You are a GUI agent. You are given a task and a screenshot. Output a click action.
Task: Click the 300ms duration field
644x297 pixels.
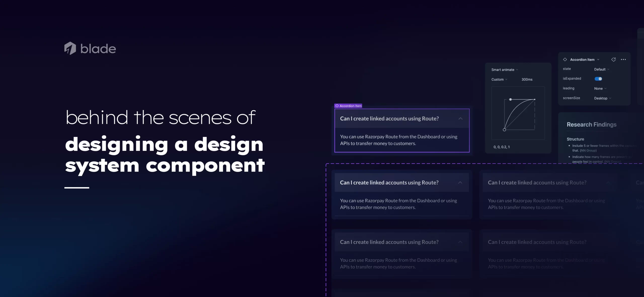[x=527, y=79]
